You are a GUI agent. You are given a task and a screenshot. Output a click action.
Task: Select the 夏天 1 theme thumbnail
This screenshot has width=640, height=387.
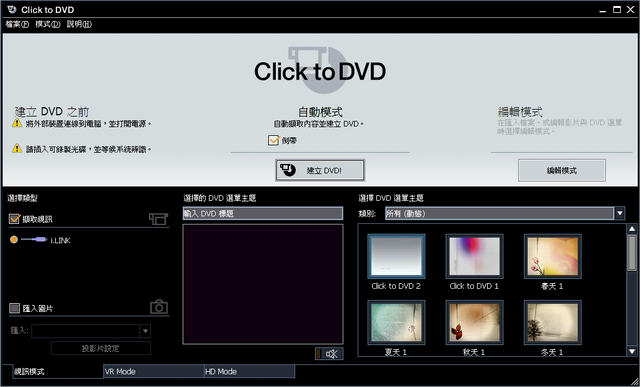pos(396,322)
